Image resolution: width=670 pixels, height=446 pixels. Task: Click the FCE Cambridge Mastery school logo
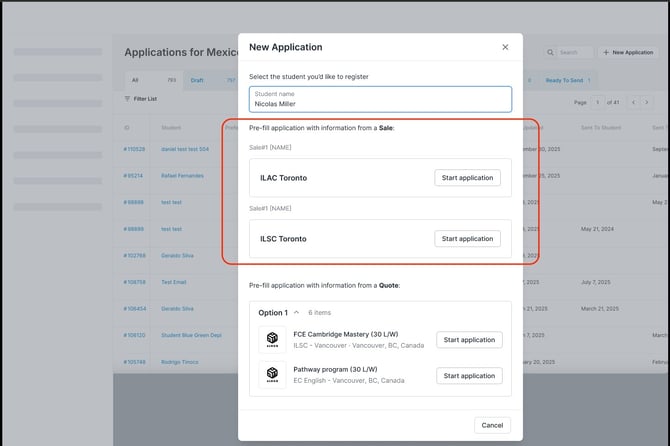(x=272, y=340)
